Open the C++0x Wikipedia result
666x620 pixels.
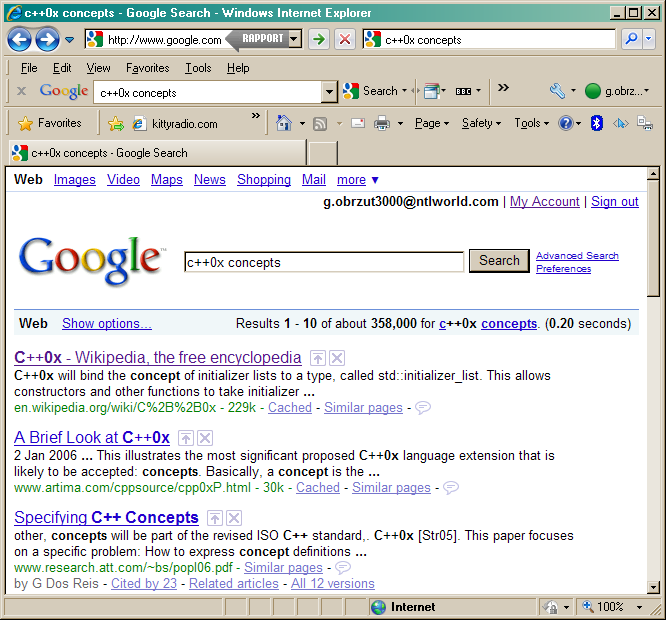[158, 358]
